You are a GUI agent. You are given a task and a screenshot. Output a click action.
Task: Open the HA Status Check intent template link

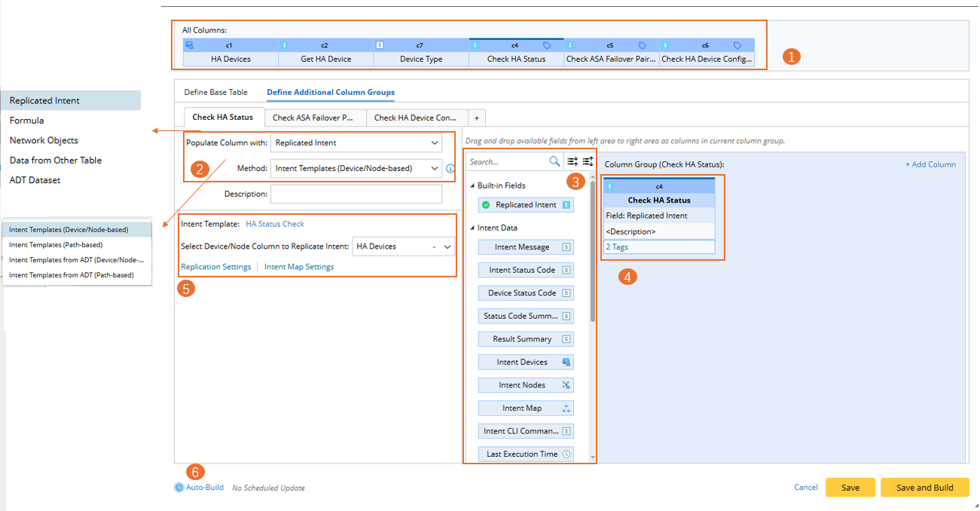click(x=275, y=224)
